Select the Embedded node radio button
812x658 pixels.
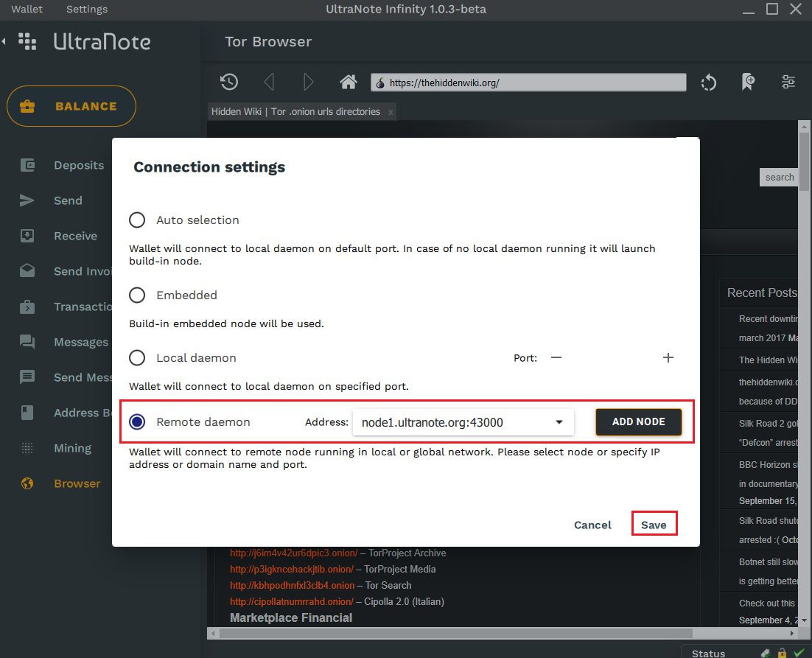pyautogui.click(x=137, y=295)
